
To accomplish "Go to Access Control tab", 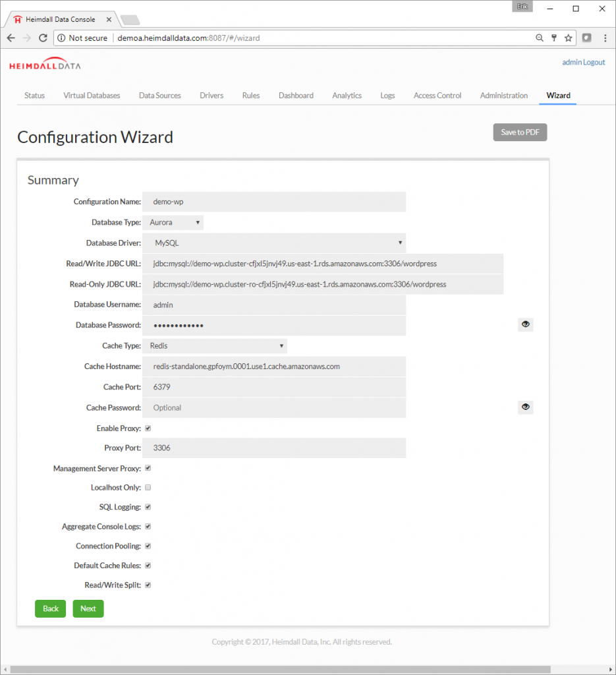I will pos(437,96).
